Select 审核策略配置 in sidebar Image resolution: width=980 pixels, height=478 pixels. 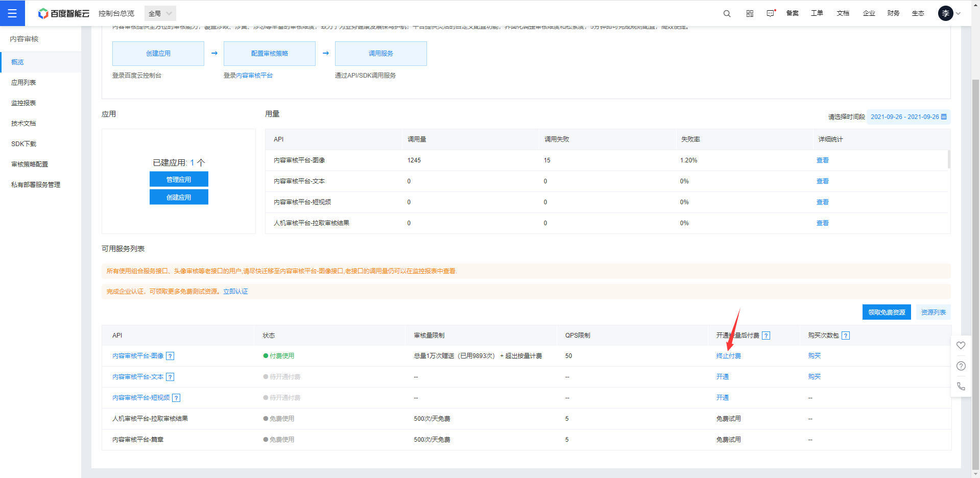coord(41,164)
